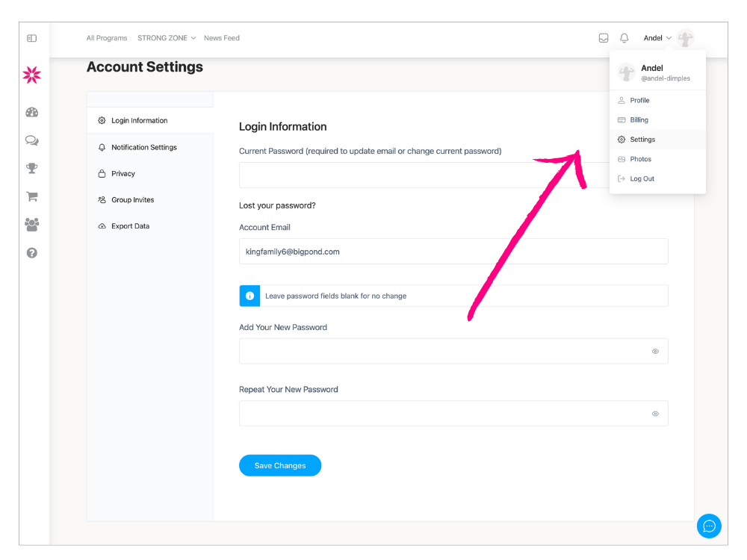Click the Save Changes button
The width and height of the screenshot is (747, 560).
[x=280, y=466]
